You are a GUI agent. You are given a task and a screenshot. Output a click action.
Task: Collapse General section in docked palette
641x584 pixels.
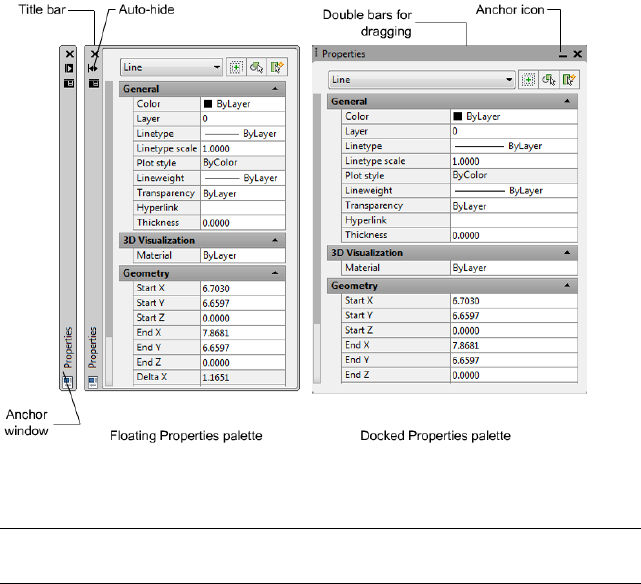[567, 101]
